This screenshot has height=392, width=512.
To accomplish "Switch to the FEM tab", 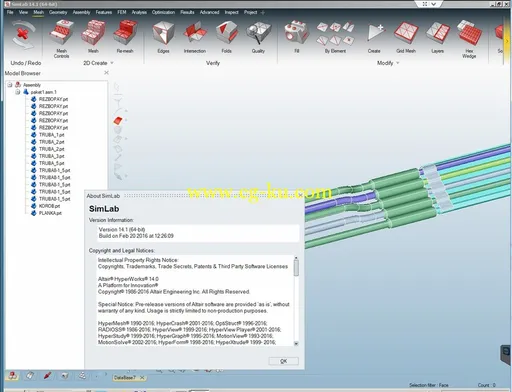I will pyautogui.click(x=122, y=12).
